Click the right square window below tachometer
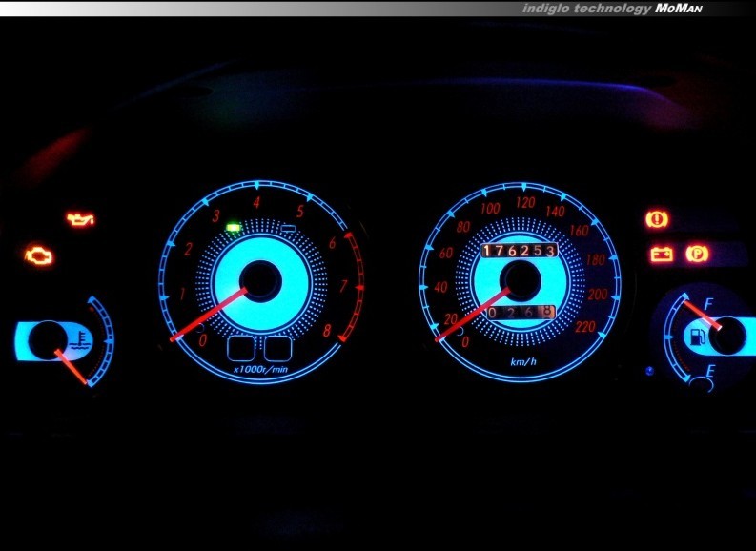The width and height of the screenshot is (756, 551). [x=277, y=349]
